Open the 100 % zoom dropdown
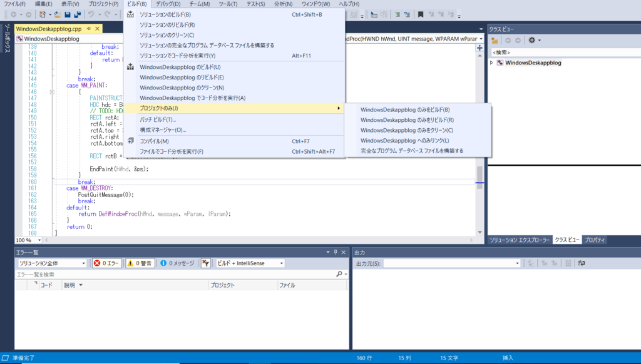 tap(29, 240)
